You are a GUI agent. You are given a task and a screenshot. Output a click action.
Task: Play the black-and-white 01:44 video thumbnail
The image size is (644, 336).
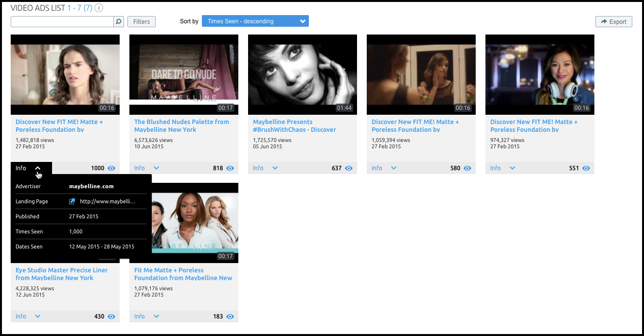[x=303, y=74]
